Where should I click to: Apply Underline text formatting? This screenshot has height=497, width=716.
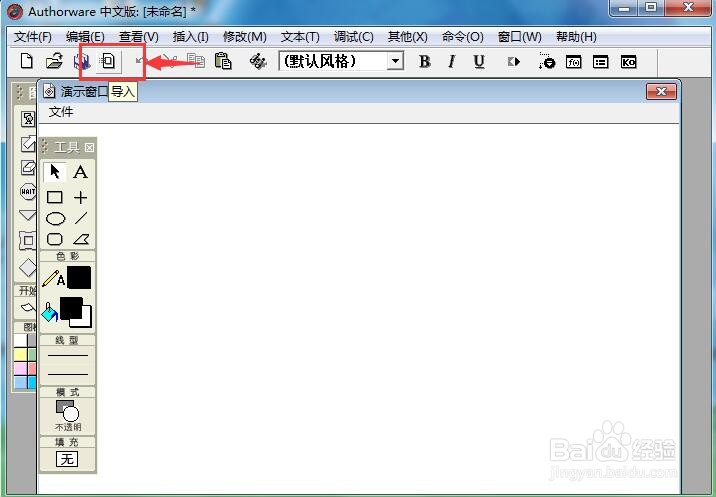tap(479, 61)
